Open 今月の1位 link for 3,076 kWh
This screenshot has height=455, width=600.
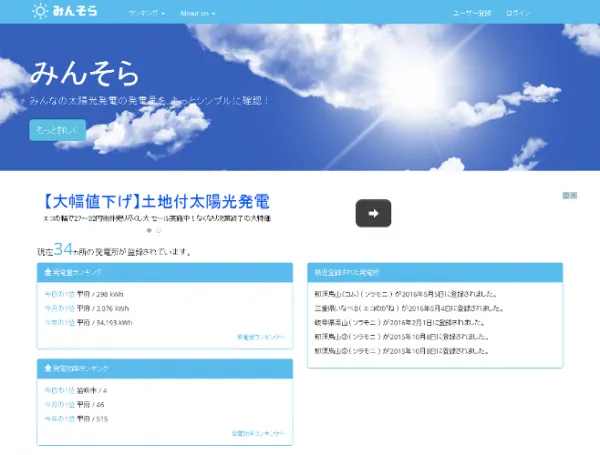pyautogui.click(x=59, y=308)
